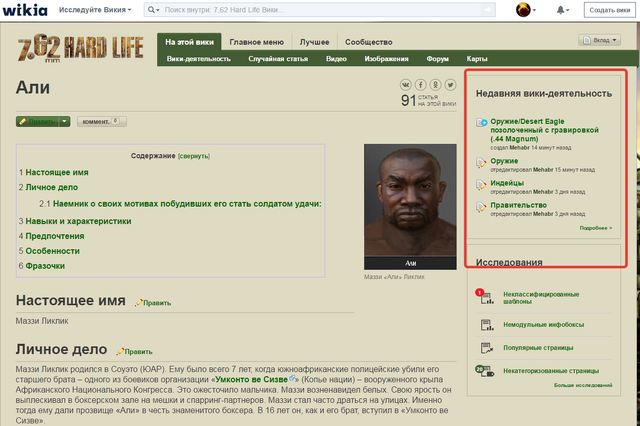Click the new page icon beside Desert Eagle
This screenshot has width=640, height=426.
[482, 122]
